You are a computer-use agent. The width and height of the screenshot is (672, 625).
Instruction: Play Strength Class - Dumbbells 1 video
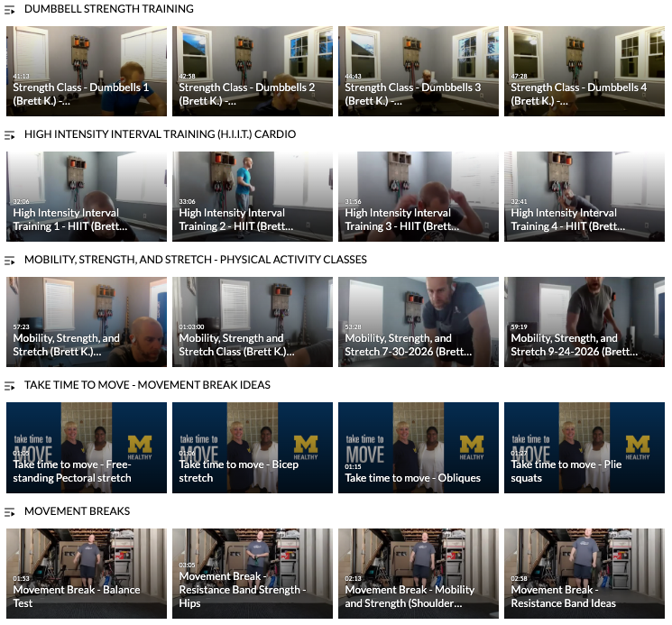point(87,71)
